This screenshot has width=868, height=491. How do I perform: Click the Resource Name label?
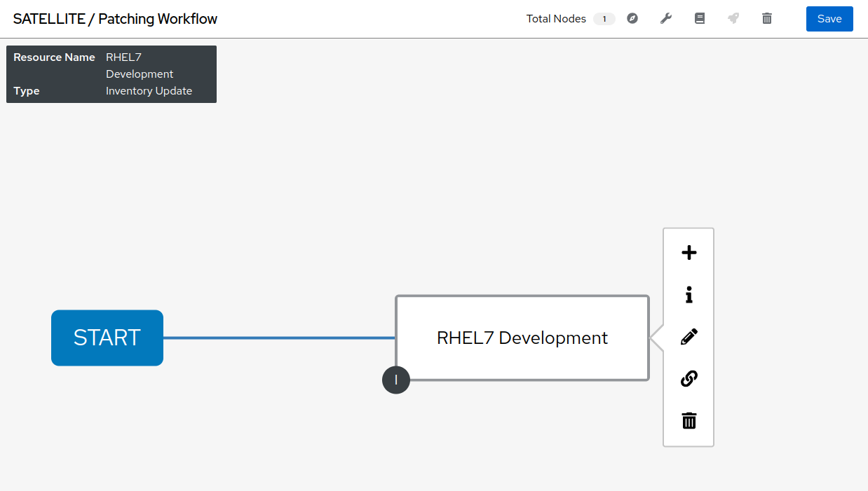click(54, 57)
